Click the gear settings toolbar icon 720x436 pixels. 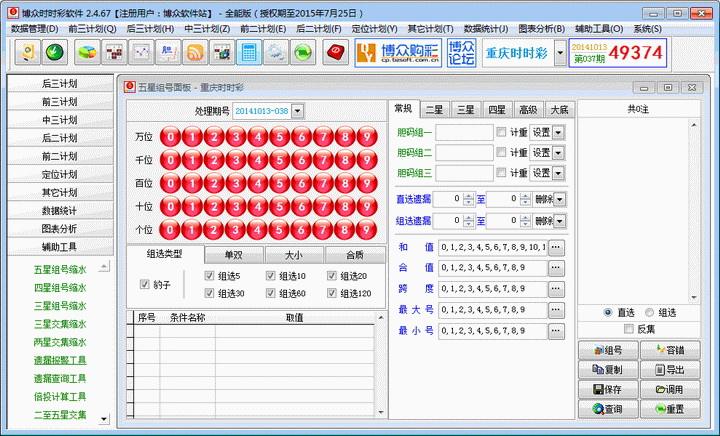click(276, 52)
